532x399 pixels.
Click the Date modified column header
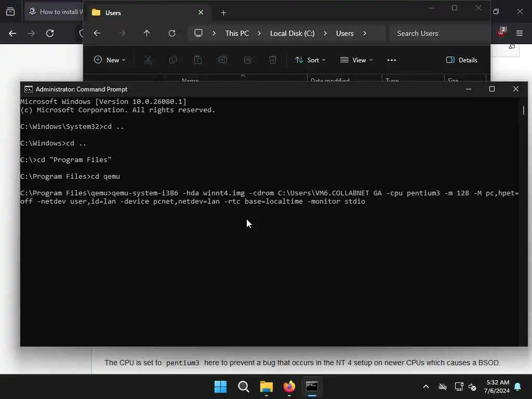[x=330, y=80]
